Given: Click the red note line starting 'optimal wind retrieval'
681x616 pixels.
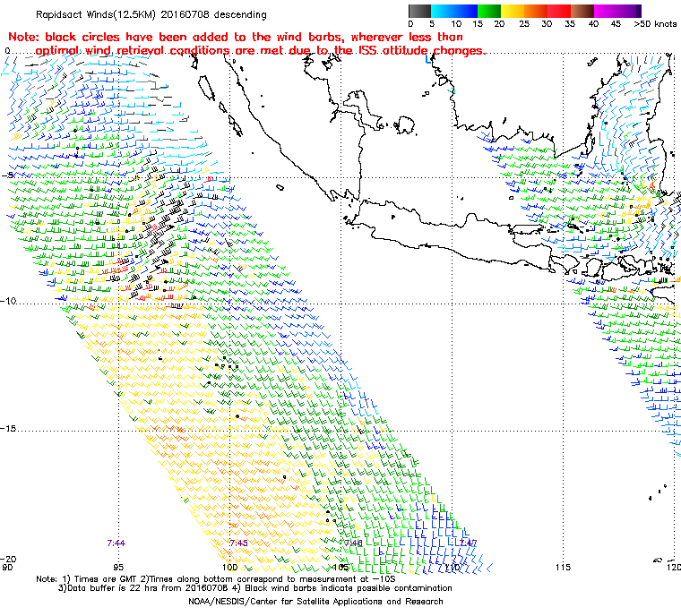Looking at the screenshot, I should tap(260, 51).
